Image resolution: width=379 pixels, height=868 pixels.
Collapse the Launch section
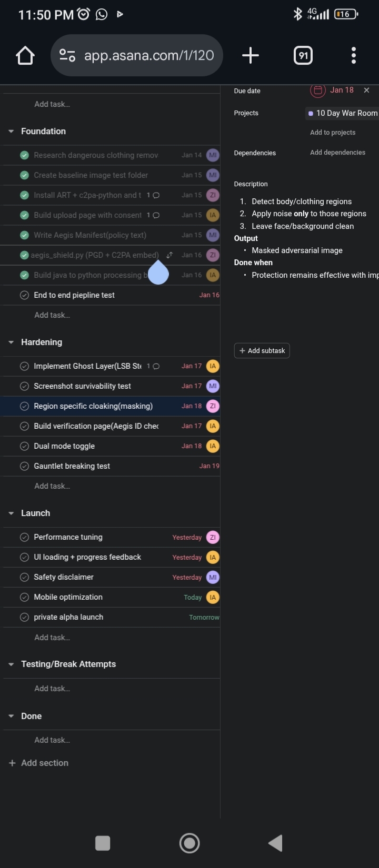click(11, 513)
